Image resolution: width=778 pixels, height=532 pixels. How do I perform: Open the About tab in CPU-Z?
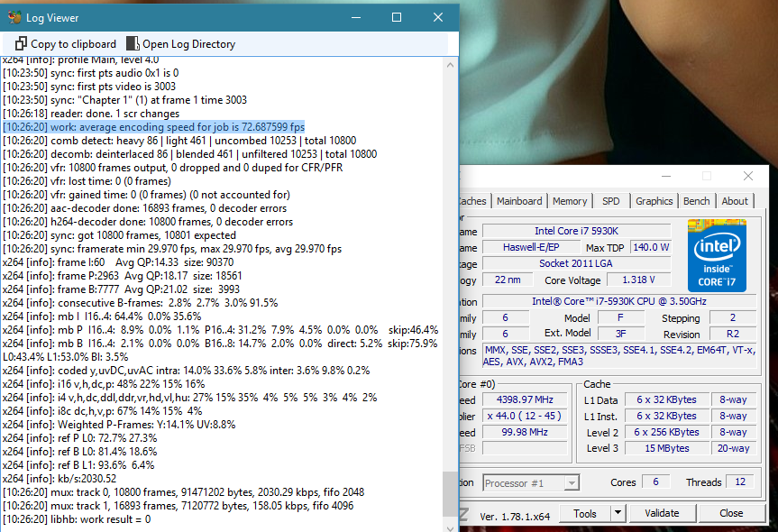point(735,201)
